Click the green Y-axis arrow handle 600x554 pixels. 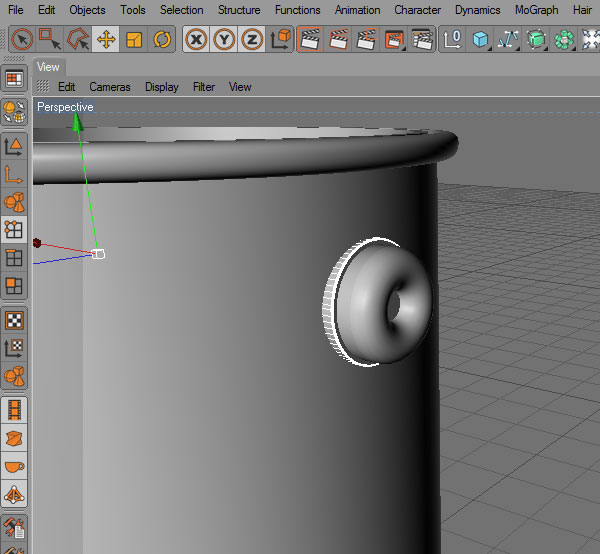point(78,122)
